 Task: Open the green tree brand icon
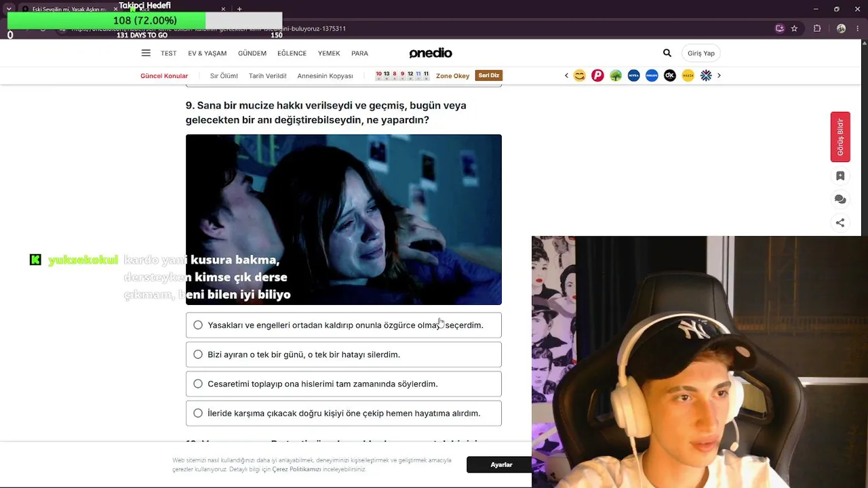616,76
